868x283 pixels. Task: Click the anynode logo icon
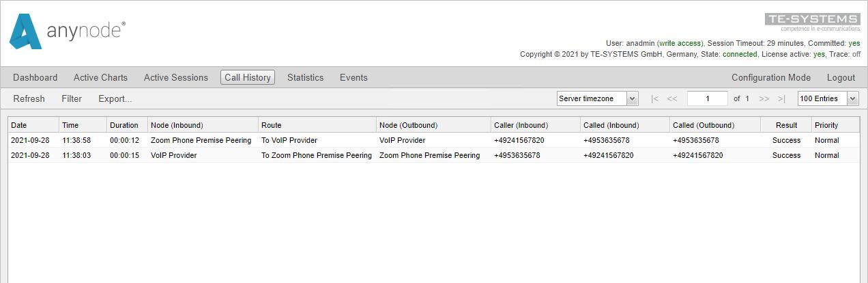pyautogui.click(x=26, y=32)
